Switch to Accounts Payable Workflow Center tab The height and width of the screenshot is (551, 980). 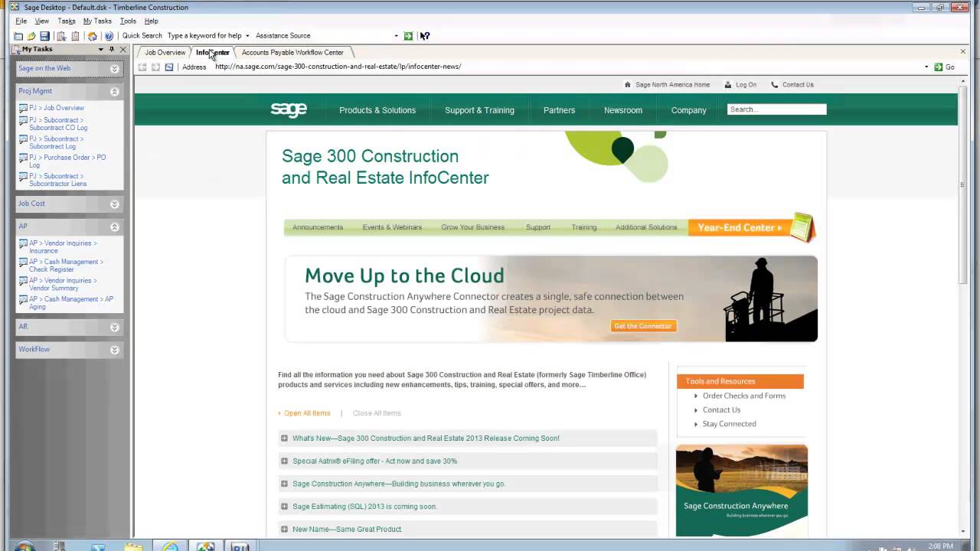click(292, 52)
